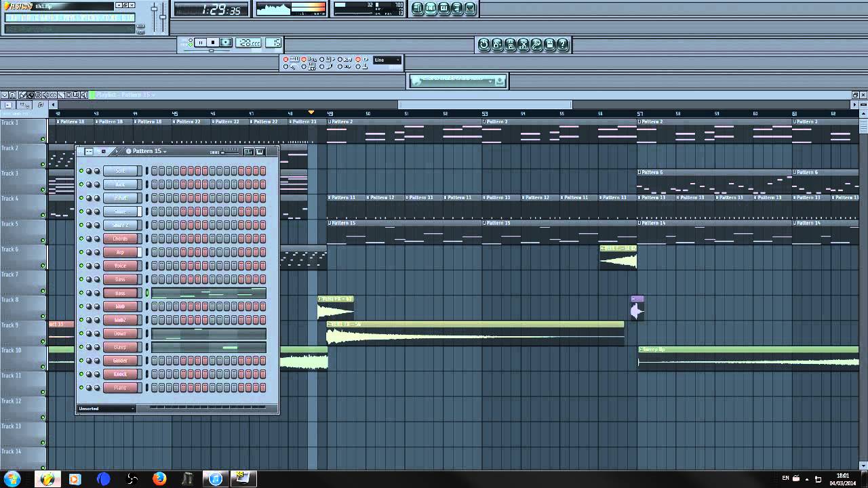868x488 pixels.
Task: Toggle the mute light of Track 1
Action: pyautogui.click(x=43, y=139)
